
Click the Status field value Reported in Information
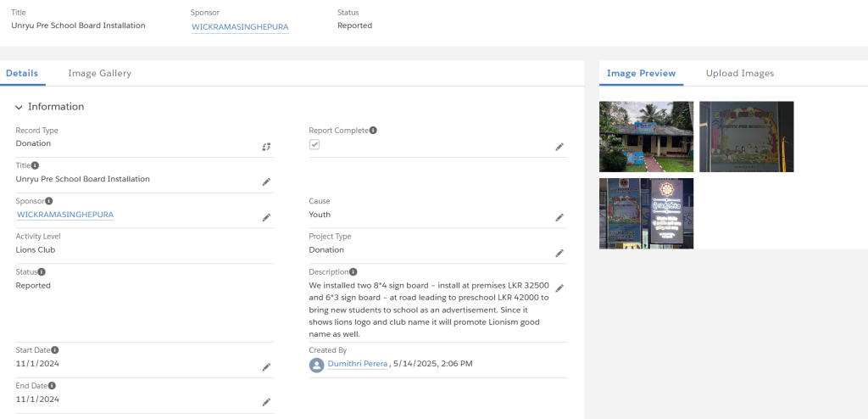tap(33, 286)
